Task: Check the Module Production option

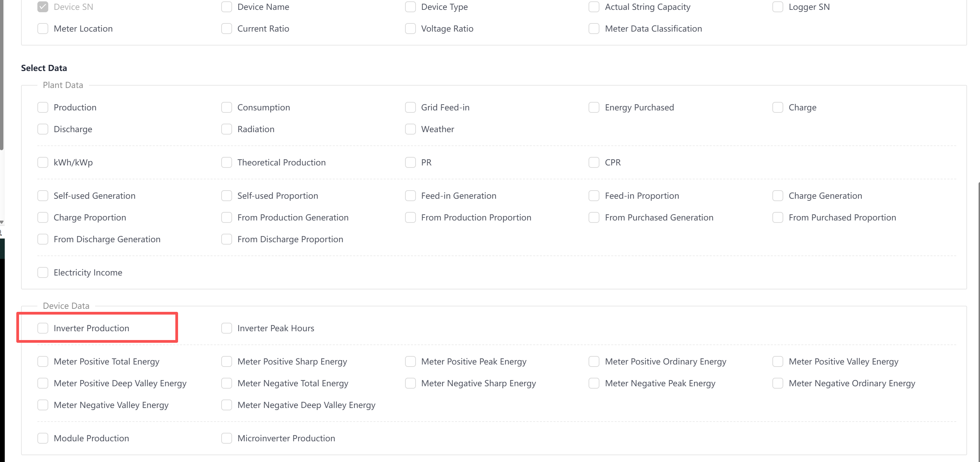Action: pyautogui.click(x=43, y=439)
